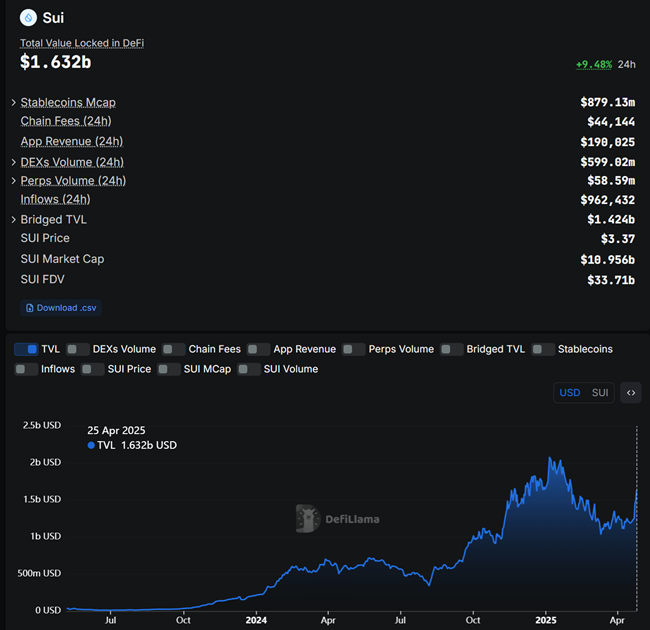650x630 pixels.
Task: Click the $198,025 app revenue value
Action: point(607,142)
